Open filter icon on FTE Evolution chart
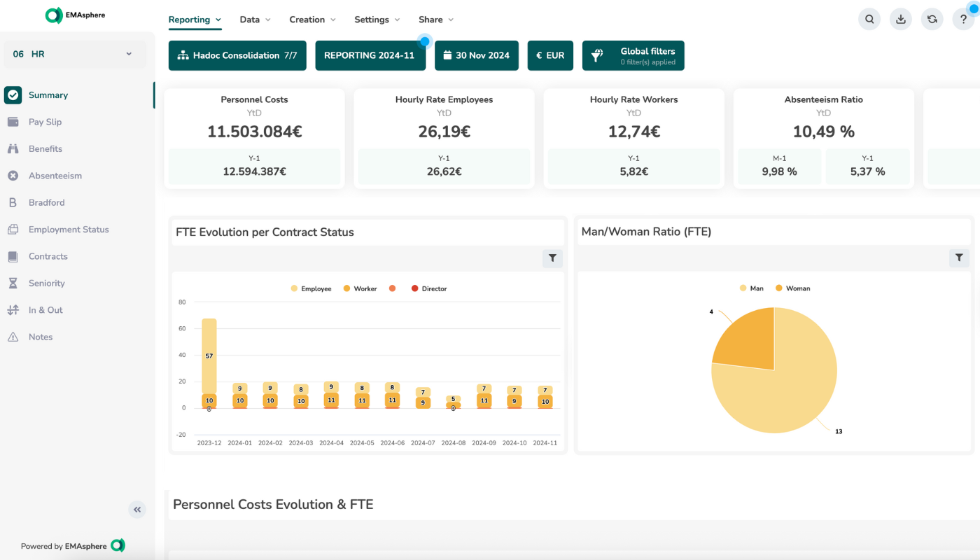The height and width of the screenshot is (560, 980). point(552,258)
